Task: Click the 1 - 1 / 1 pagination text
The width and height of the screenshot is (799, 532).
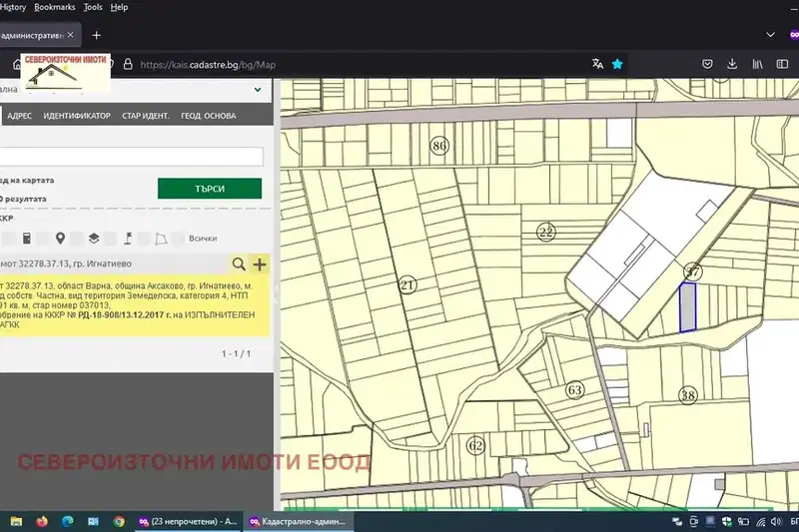Action: click(x=236, y=353)
